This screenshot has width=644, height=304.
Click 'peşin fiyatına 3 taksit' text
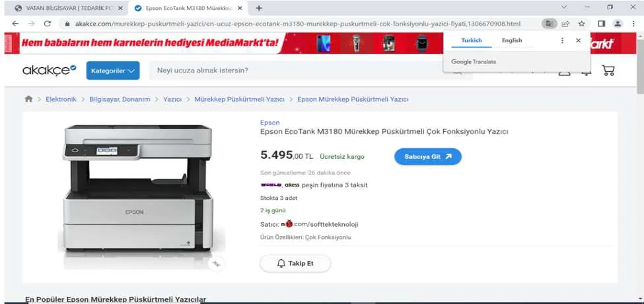[334, 185]
